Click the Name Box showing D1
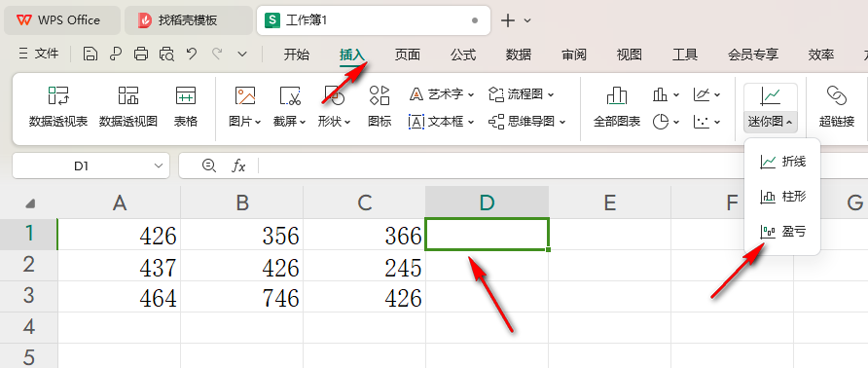Viewport: 868px width, 368px height. [x=82, y=166]
